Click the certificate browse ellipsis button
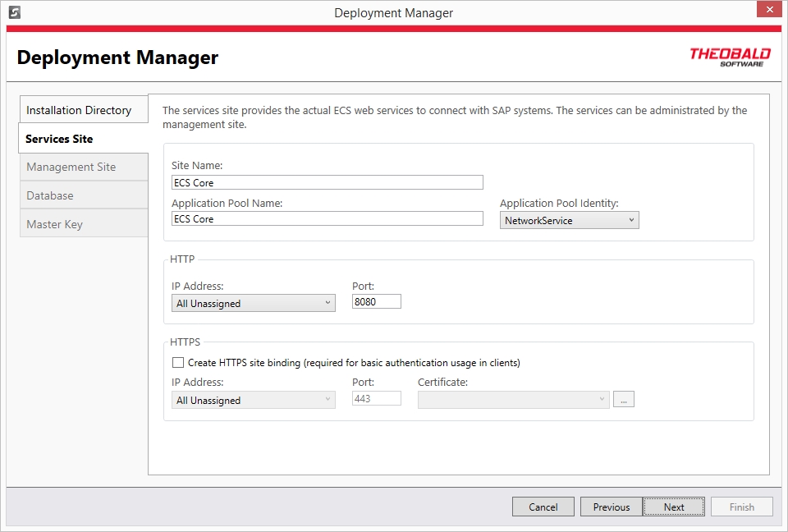The width and height of the screenshot is (788, 532). pos(625,400)
